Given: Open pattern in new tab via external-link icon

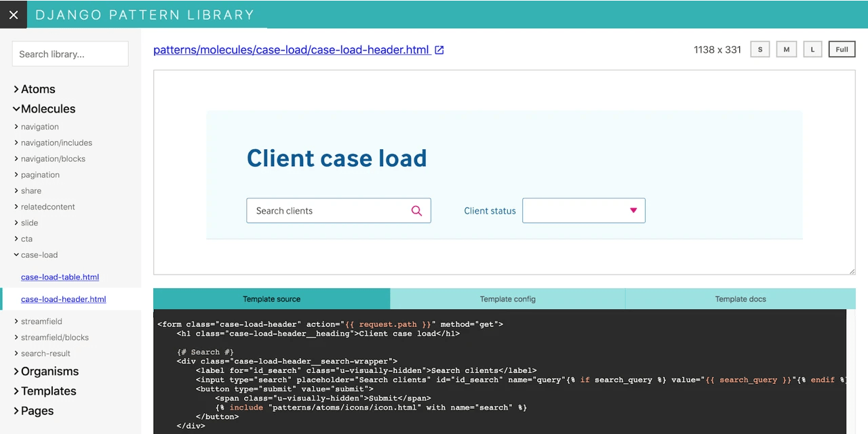Looking at the screenshot, I should coord(439,50).
